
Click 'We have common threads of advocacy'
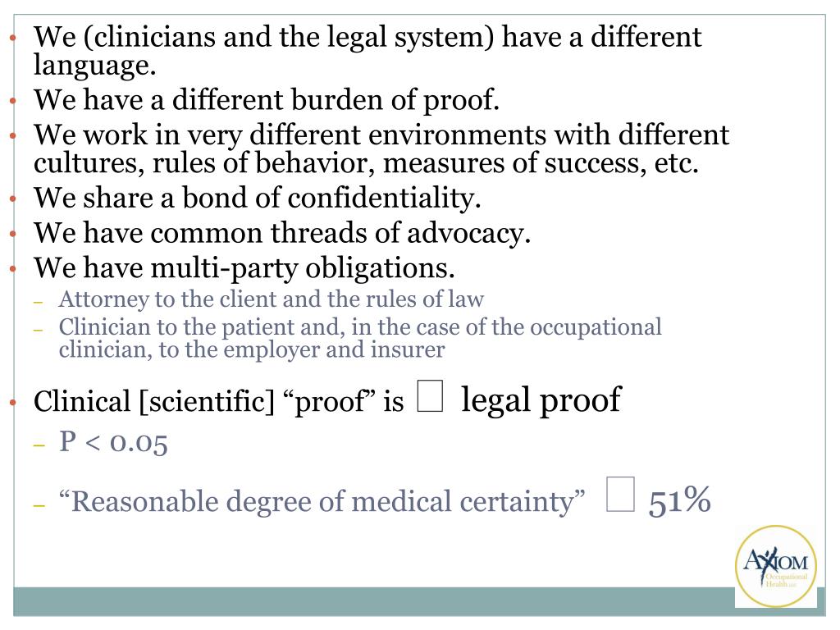pyautogui.click(x=282, y=233)
